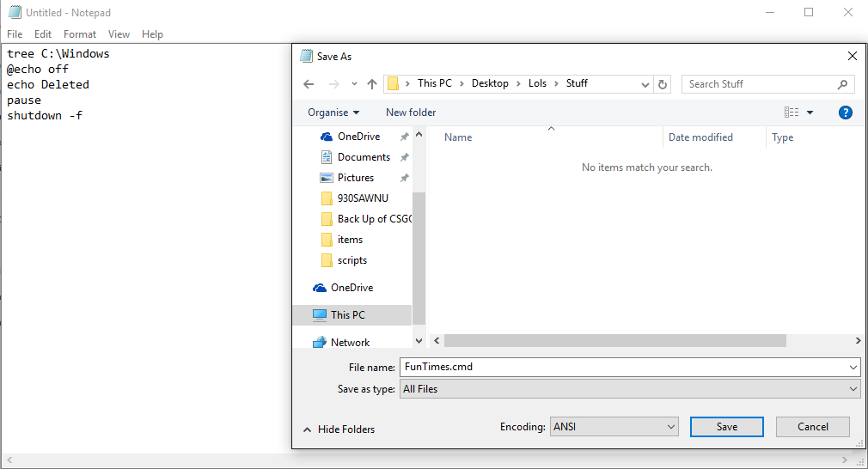Open the Notepad Edit menu

click(x=43, y=34)
